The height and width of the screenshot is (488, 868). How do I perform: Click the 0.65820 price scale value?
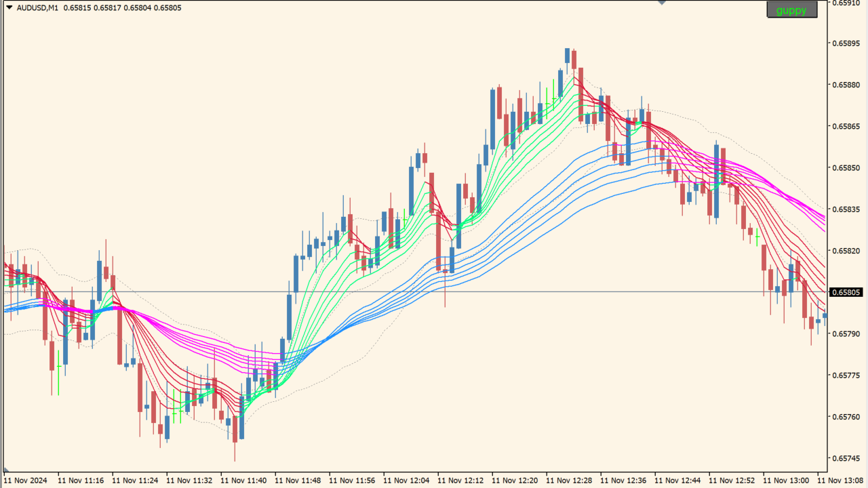click(x=846, y=251)
